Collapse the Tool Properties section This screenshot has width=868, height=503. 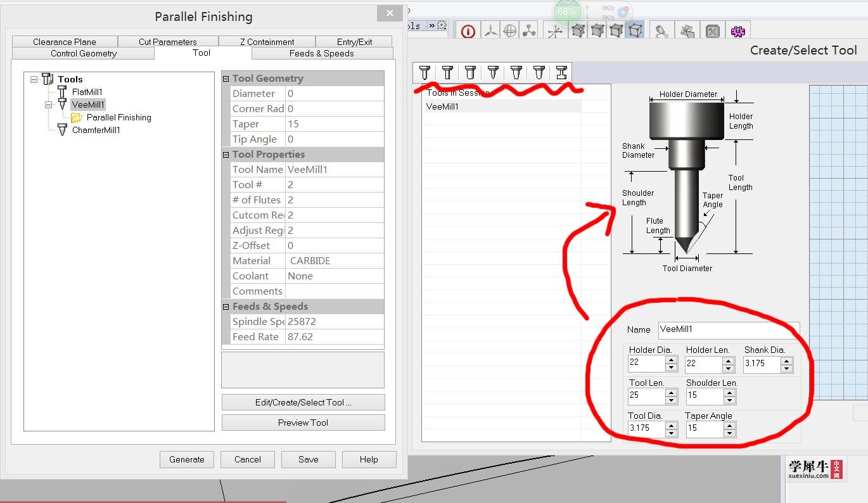tap(226, 155)
